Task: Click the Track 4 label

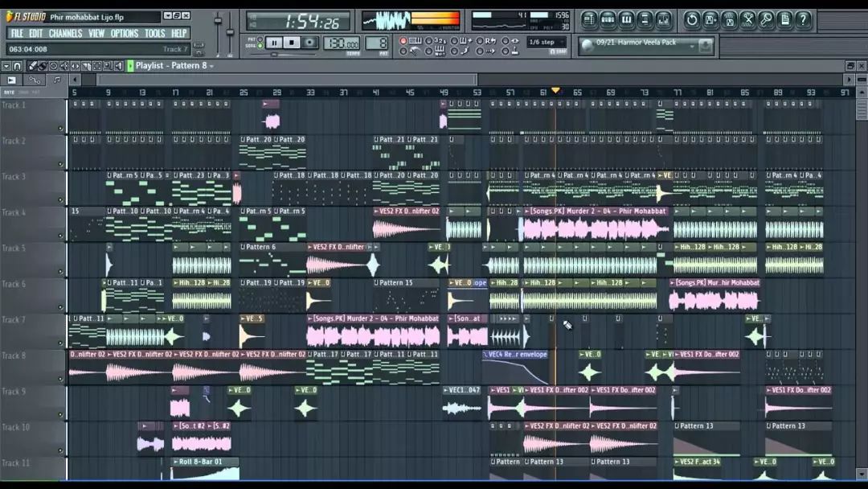Action: coord(14,212)
